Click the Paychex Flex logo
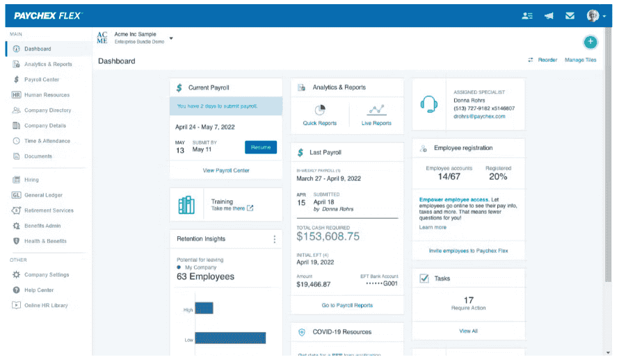The height and width of the screenshot is (364, 619). (x=48, y=16)
